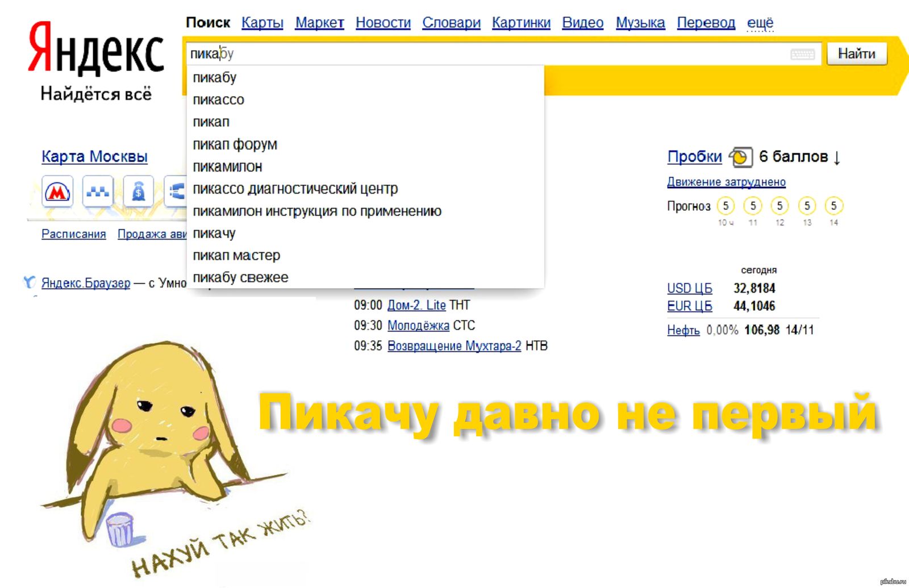This screenshot has height=588, width=909.
Task: Choose suggestion пикассо
Action: click(365, 99)
